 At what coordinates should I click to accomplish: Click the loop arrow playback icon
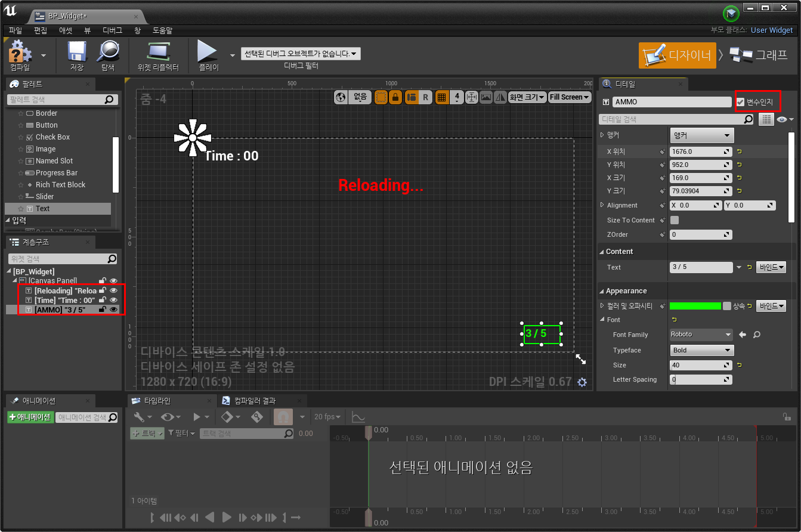295,517
